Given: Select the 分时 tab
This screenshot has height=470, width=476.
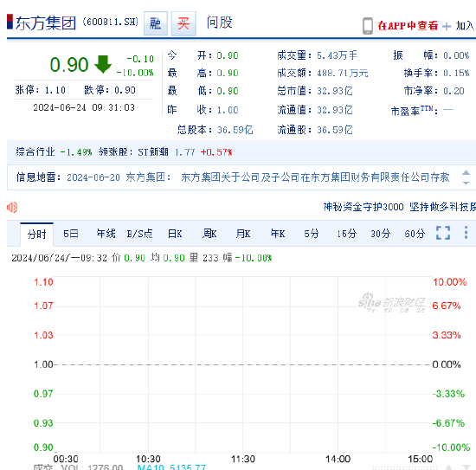Looking at the screenshot, I should click(x=36, y=234).
